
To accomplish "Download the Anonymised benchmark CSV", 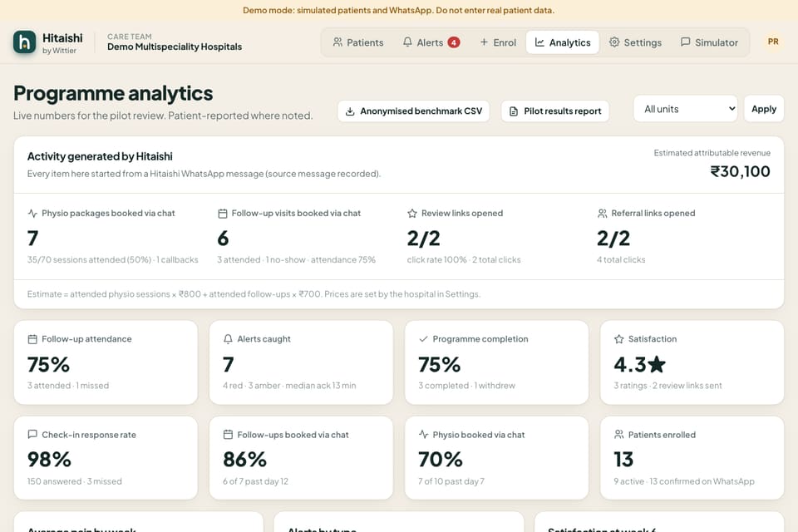I will click(x=414, y=111).
